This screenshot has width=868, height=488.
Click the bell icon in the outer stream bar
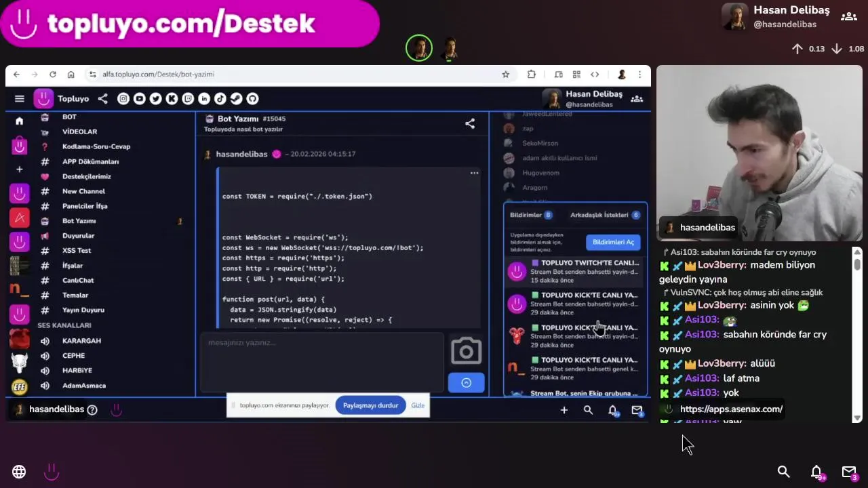816,472
